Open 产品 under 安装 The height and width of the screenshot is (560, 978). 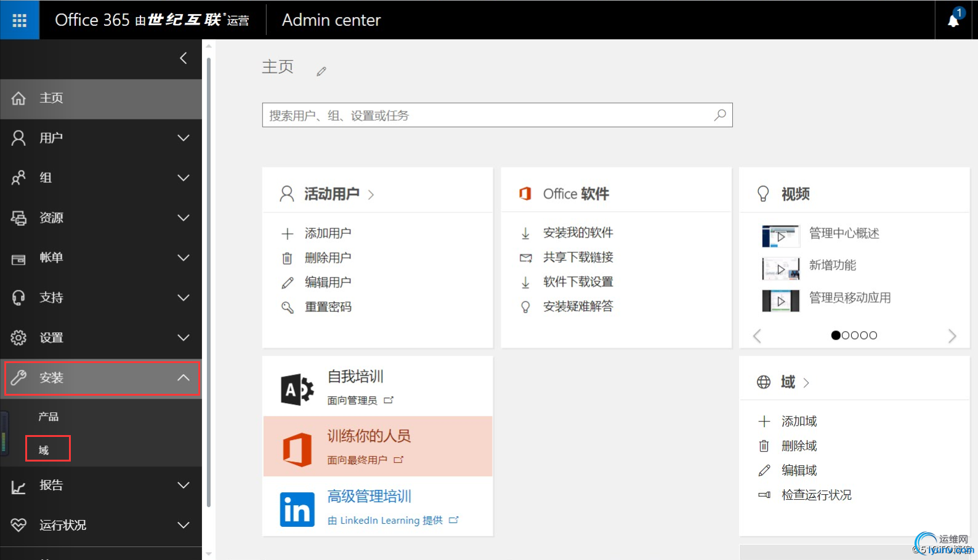(49, 417)
